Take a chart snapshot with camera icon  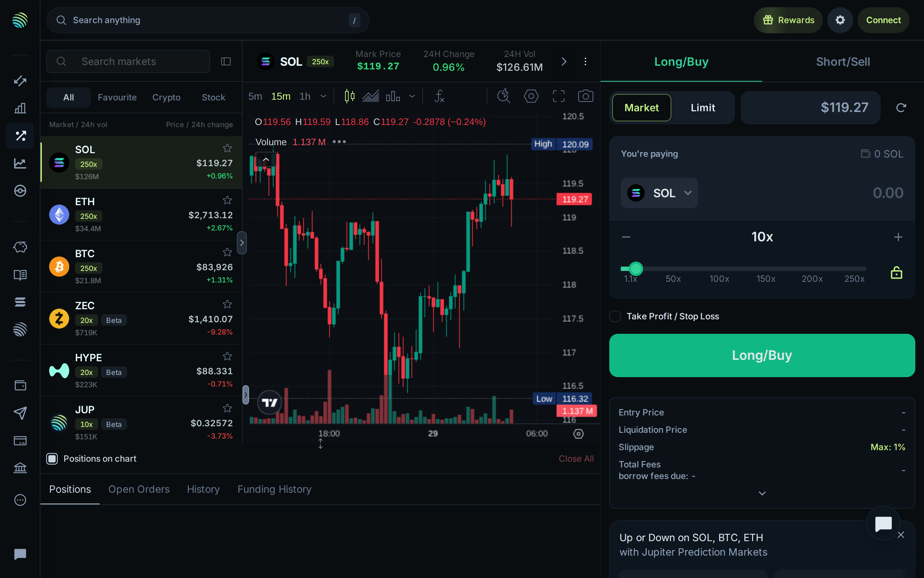[x=585, y=96]
